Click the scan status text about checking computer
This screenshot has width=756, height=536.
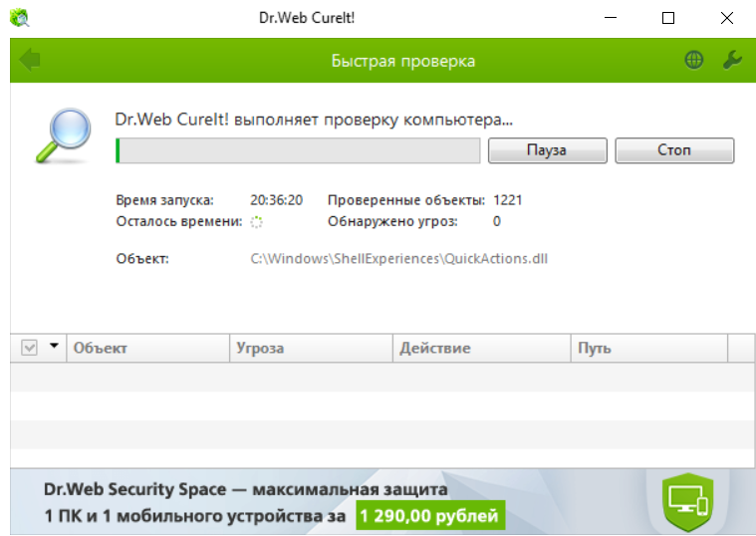point(314,120)
